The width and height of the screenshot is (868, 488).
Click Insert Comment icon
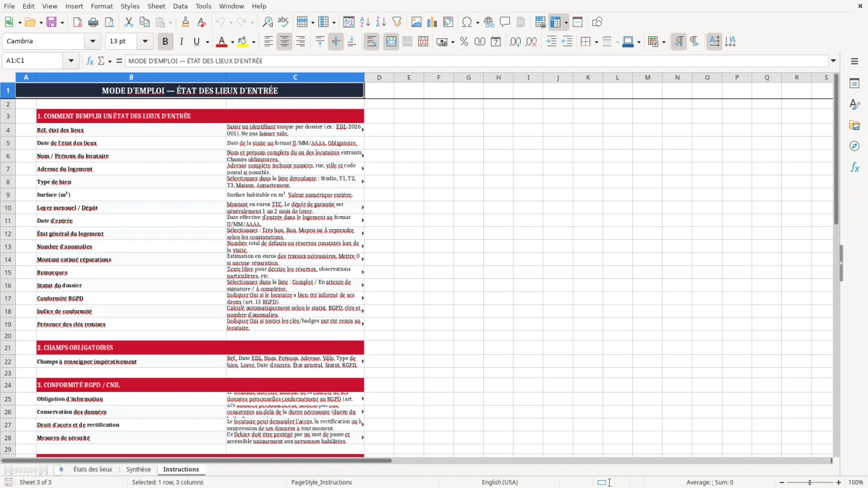click(x=505, y=22)
